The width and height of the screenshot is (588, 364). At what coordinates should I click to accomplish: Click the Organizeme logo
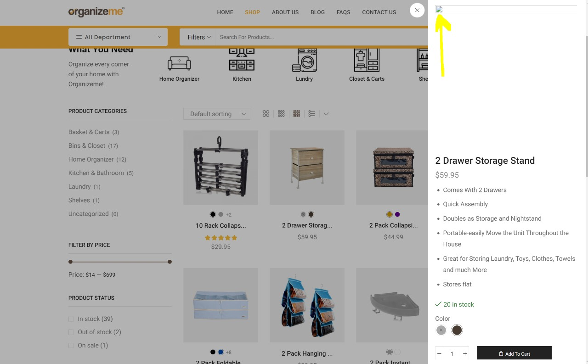(x=96, y=12)
